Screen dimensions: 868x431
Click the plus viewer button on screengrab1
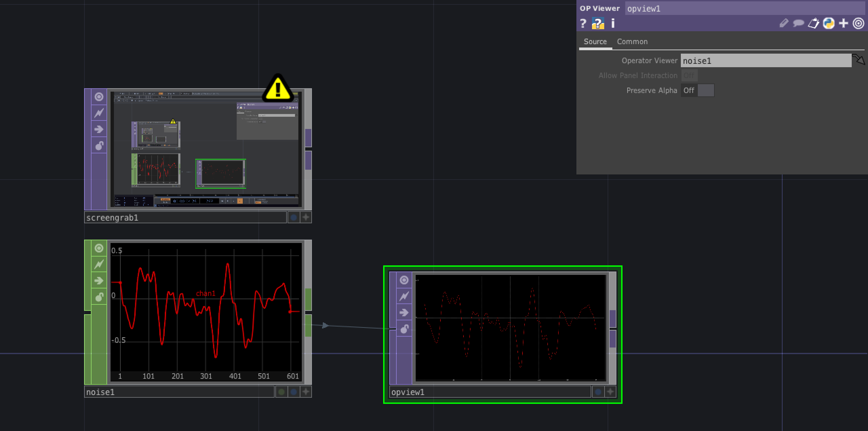[306, 218]
